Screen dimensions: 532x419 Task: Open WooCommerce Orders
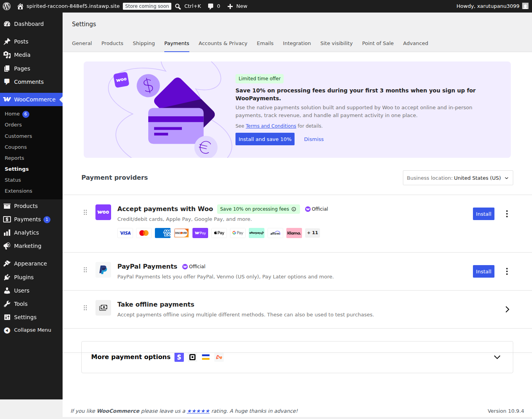(x=13, y=125)
